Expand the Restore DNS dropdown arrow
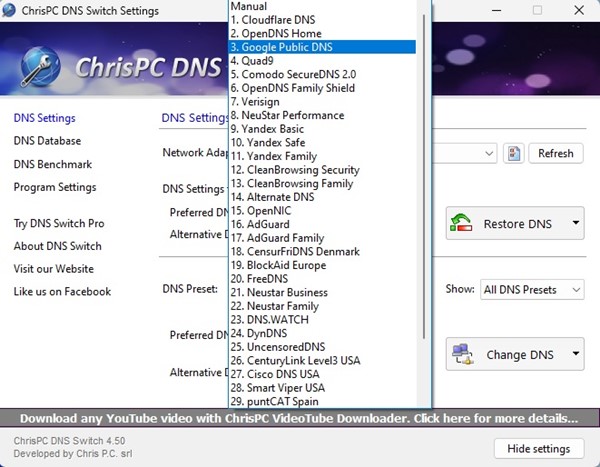 tap(576, 223)
